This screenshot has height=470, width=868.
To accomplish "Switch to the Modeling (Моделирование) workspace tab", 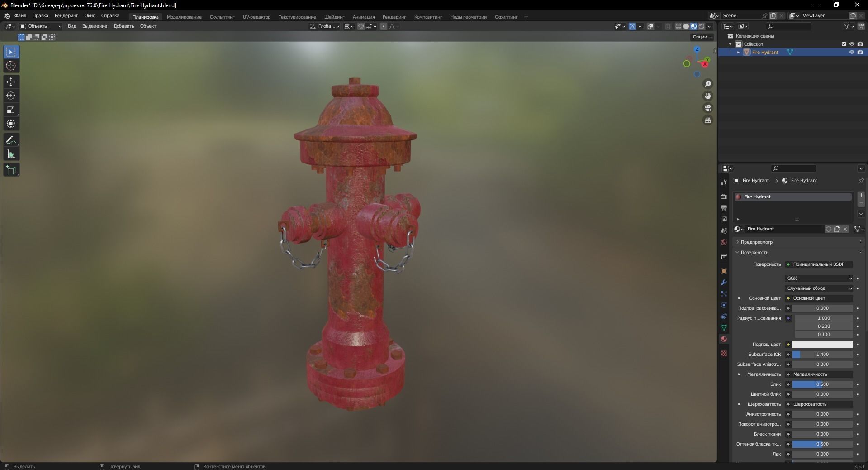I will pyautogui.click(x=184, y=17).
